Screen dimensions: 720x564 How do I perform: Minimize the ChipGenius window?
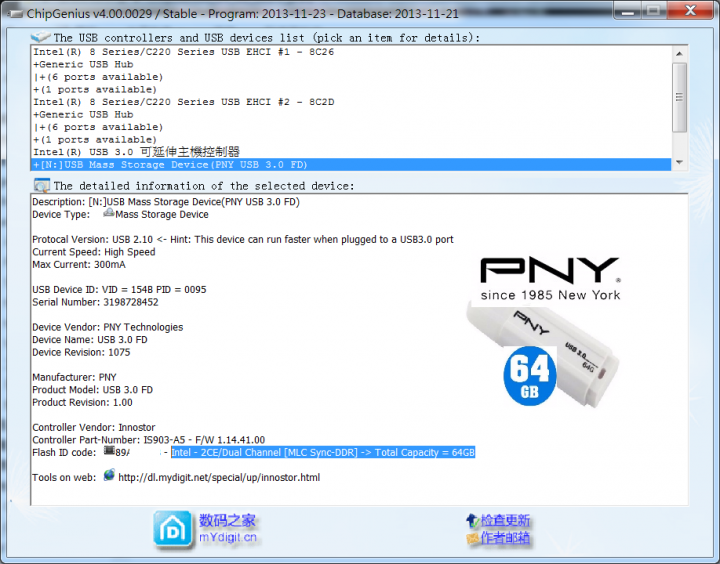628,11
